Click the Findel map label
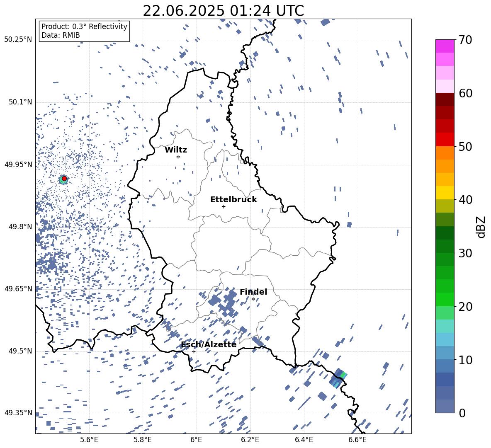Screen dimensions: 491x448 point(253,292)
